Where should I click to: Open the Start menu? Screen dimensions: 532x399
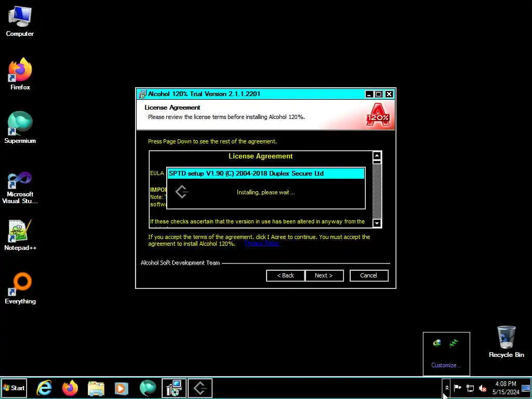pyautogui.click(x=14, y=388)
